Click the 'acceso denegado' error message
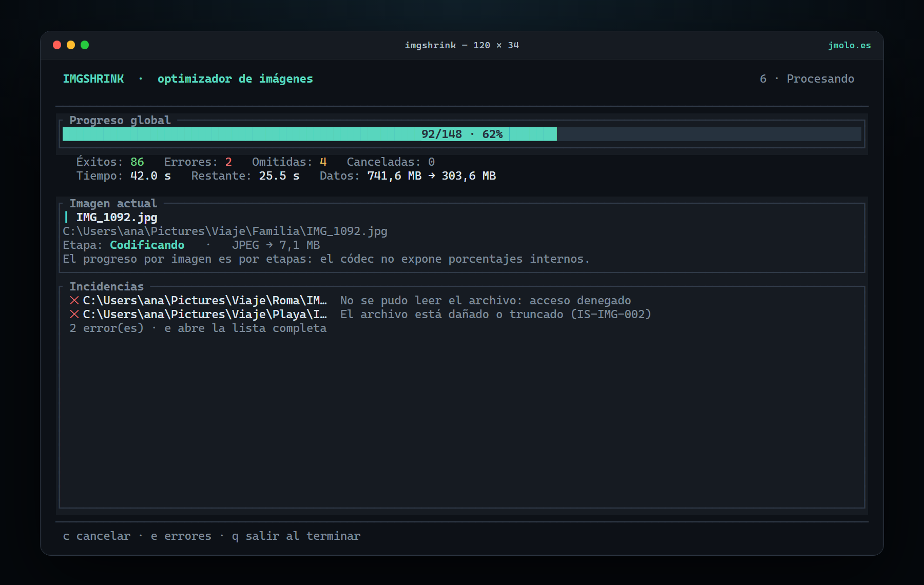 click(x=486, y=300)
